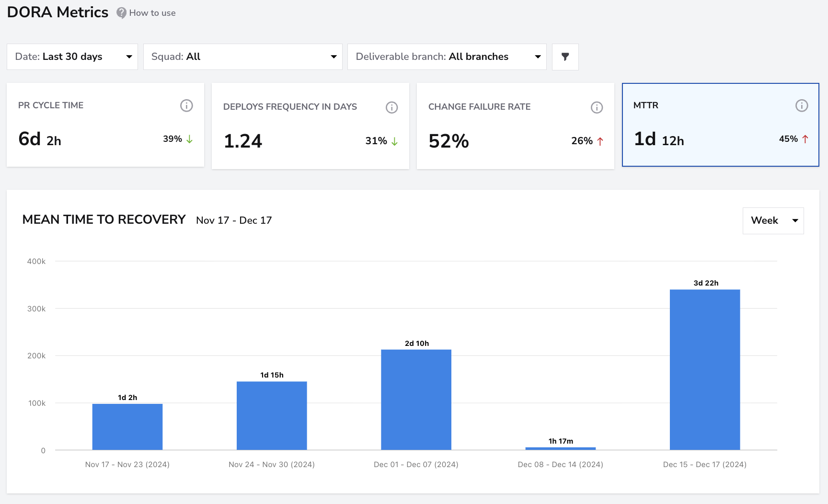Expand the Squad All dropdown
This screenshot has width=828, height=504.
(x=243, y=57)
